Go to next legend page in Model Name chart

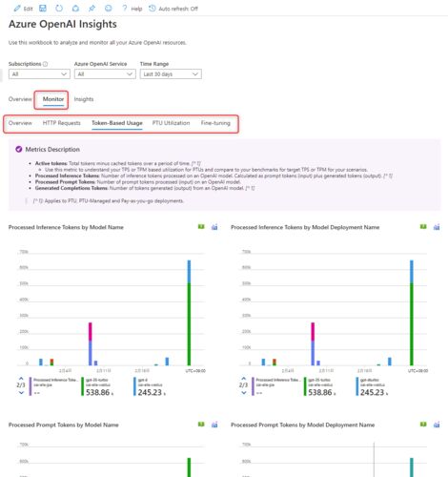click(x=21, y=393)
